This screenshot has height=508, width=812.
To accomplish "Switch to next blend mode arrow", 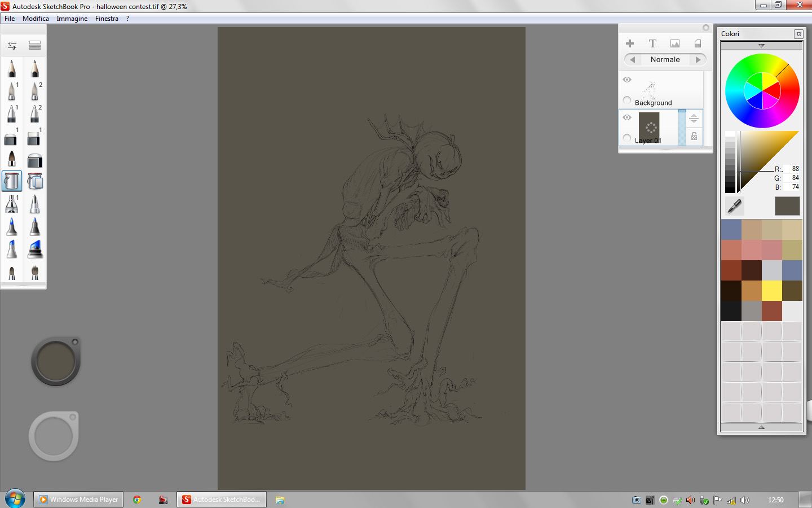I will coord(698,59).
